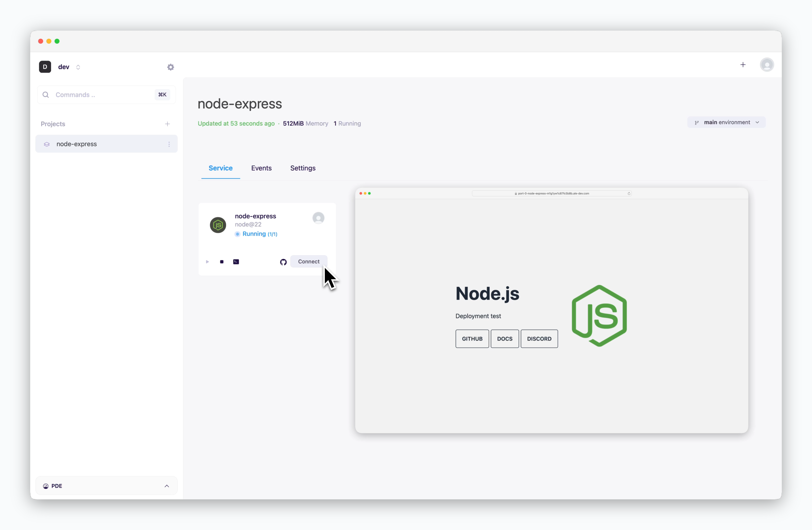Click the Running (1/1) status

pos(256,234)
